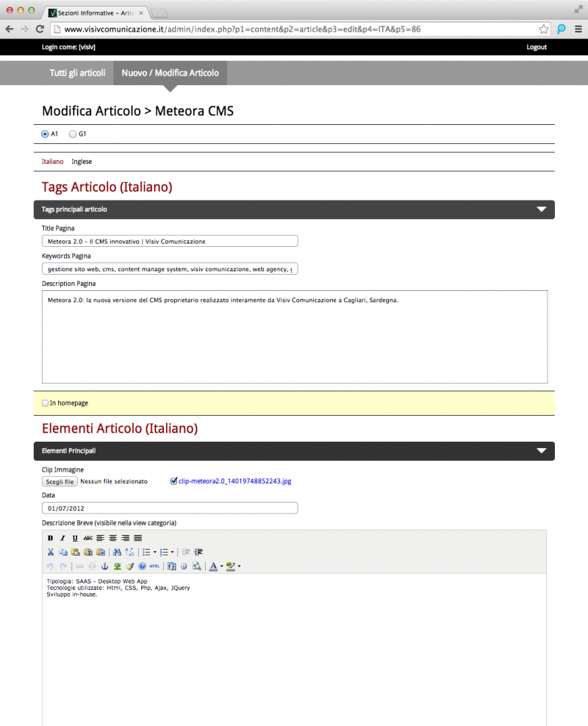Go back in browser history
This screenshot has width=588, height=726.
tap(10, 29)
